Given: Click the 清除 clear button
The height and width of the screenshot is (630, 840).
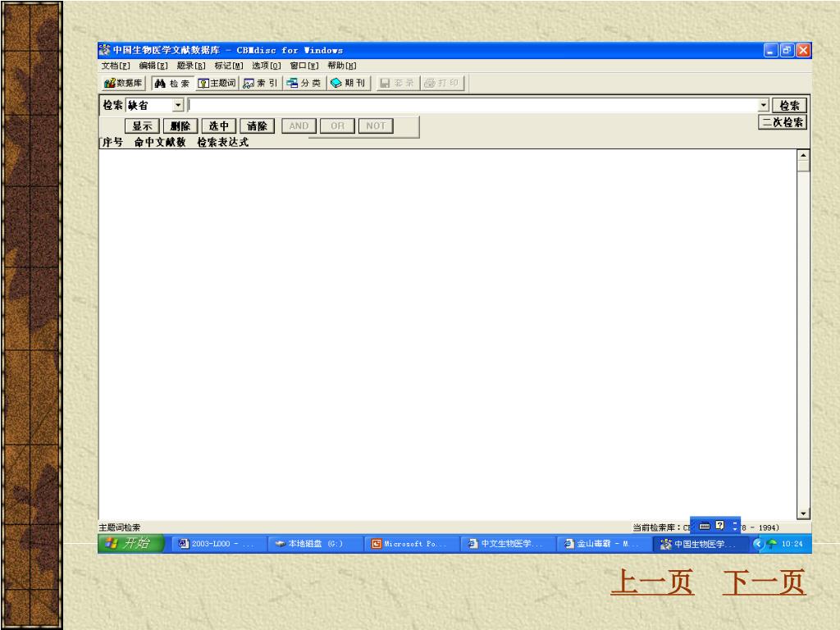Looking at the screenshot, I should click(257, 126).
